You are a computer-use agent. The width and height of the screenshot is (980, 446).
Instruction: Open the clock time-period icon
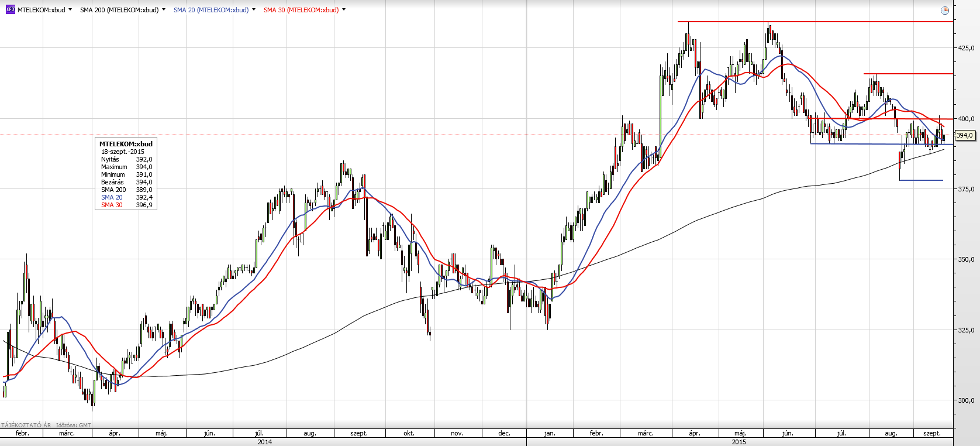pyautogui.click(x=945, y=11)
